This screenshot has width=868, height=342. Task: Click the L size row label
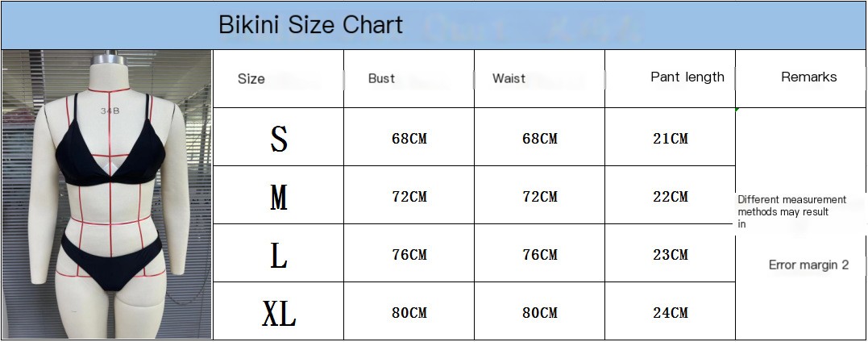(x=279, y=255)
